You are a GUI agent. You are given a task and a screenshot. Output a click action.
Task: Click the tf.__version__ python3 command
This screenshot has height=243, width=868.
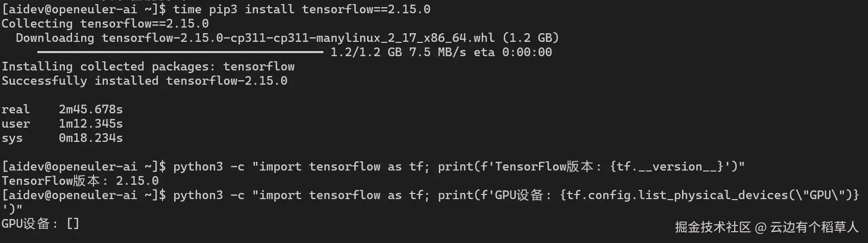coord(459,166)
